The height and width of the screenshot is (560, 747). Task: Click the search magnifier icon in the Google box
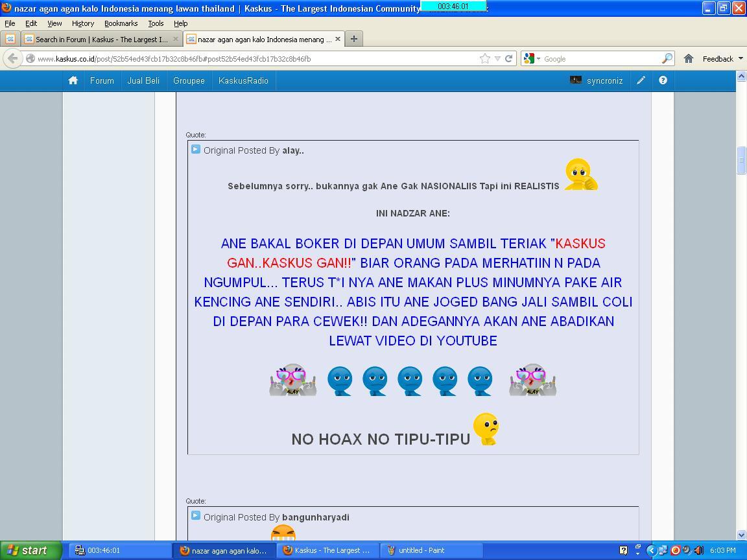click(x=667, y=58)
